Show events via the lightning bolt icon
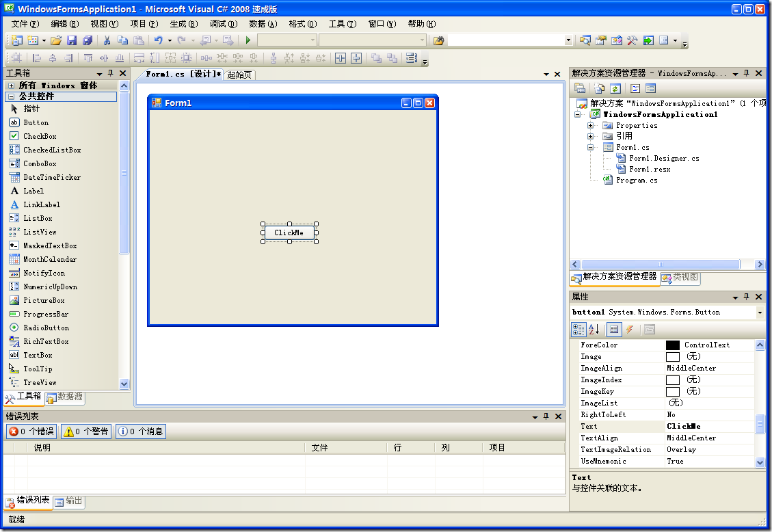Screen dimensions: 772x532 [629, 330]
